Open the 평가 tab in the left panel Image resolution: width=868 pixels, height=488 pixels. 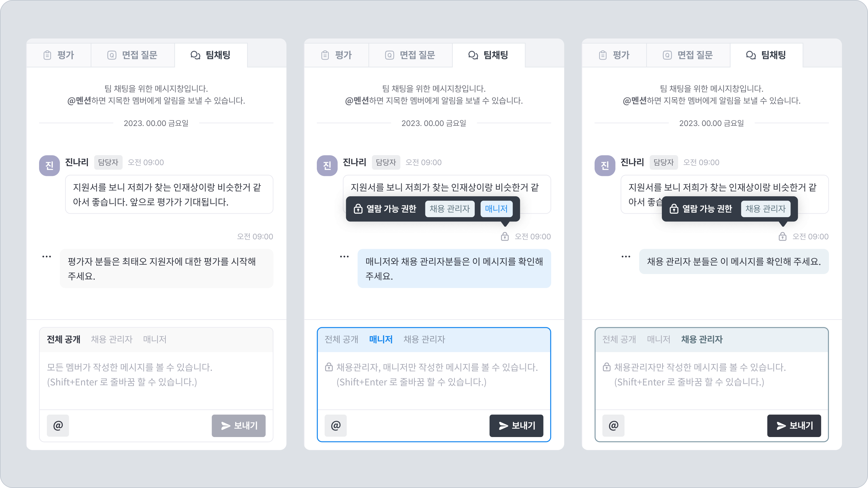(x=59, y=55)
